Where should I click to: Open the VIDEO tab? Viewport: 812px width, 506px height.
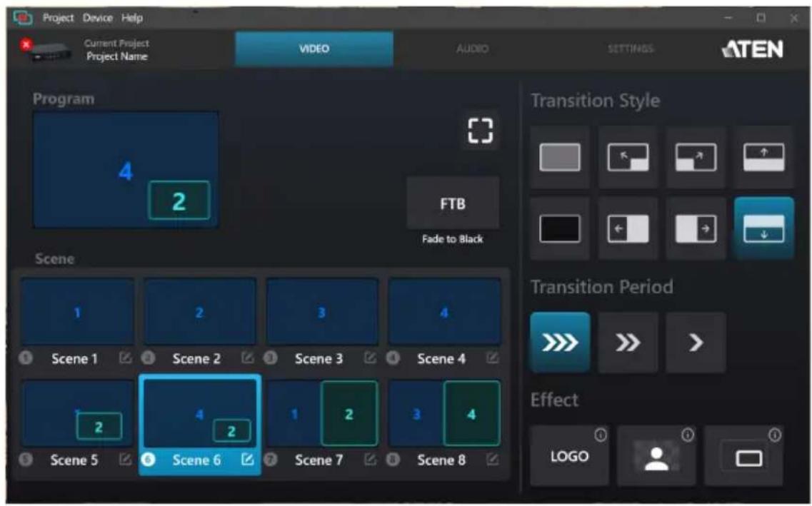(x=314, y=49)
